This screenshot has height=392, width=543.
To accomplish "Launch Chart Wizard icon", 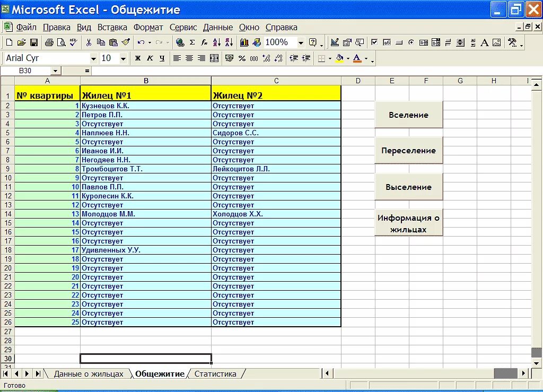I will [244, 42].
